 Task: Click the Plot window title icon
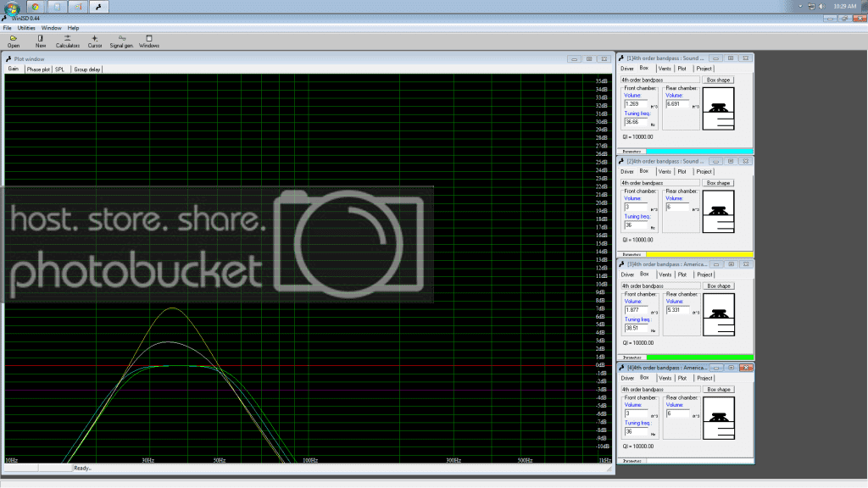tap(8, 58)
